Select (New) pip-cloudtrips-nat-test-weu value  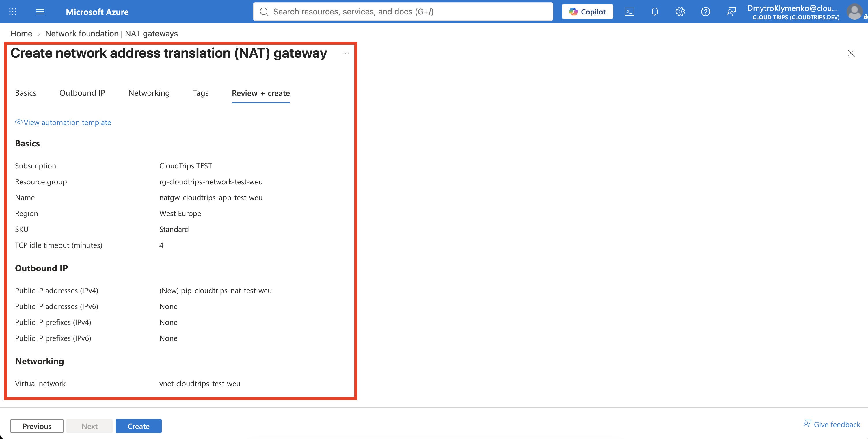tap(216, 291)
